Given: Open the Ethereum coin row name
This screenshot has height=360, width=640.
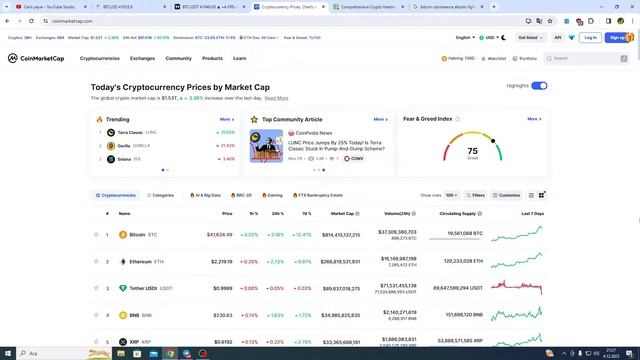Looking at the screenshot, I should 140,262.
